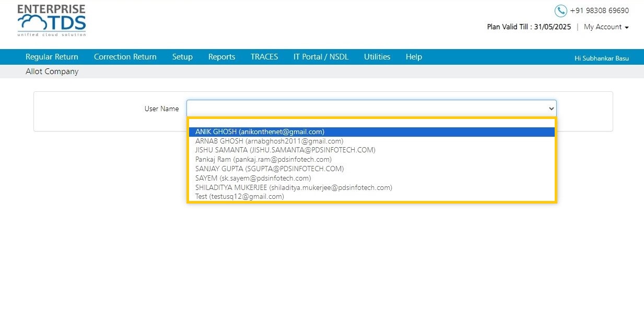Open the Utilities menu

click(377, 57)
